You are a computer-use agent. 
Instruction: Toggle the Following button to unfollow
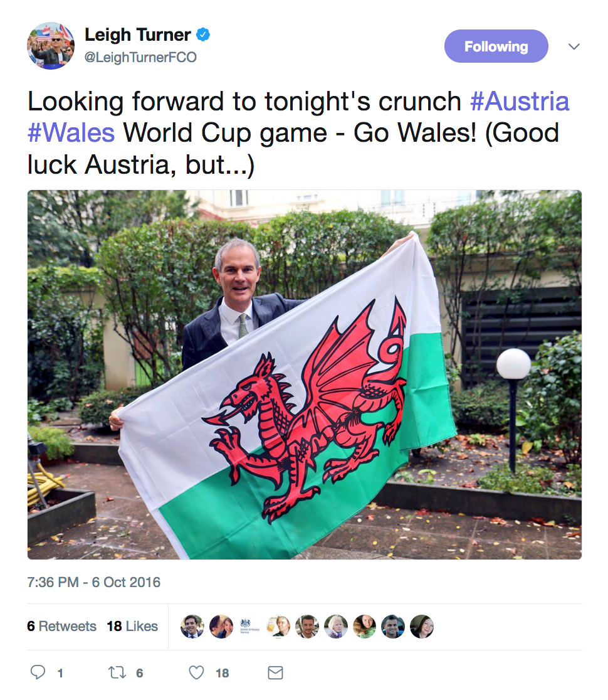click(x=496, y=46)
